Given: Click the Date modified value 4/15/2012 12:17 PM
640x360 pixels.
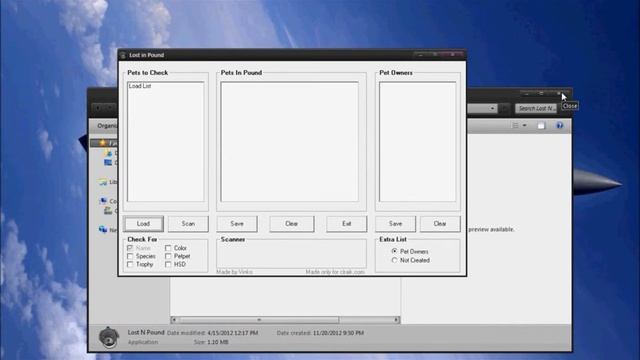Looking at the screenshot, I should pos(232,333).
